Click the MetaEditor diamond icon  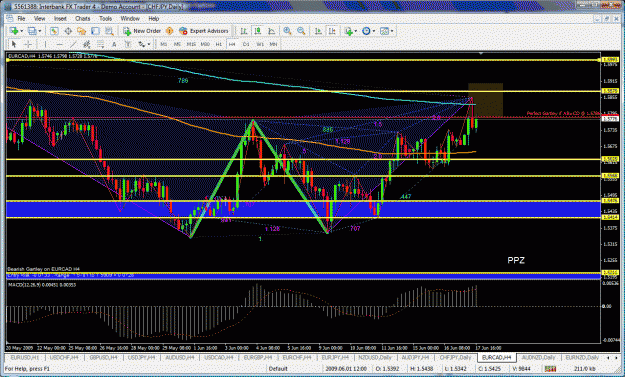click(169, 31)
